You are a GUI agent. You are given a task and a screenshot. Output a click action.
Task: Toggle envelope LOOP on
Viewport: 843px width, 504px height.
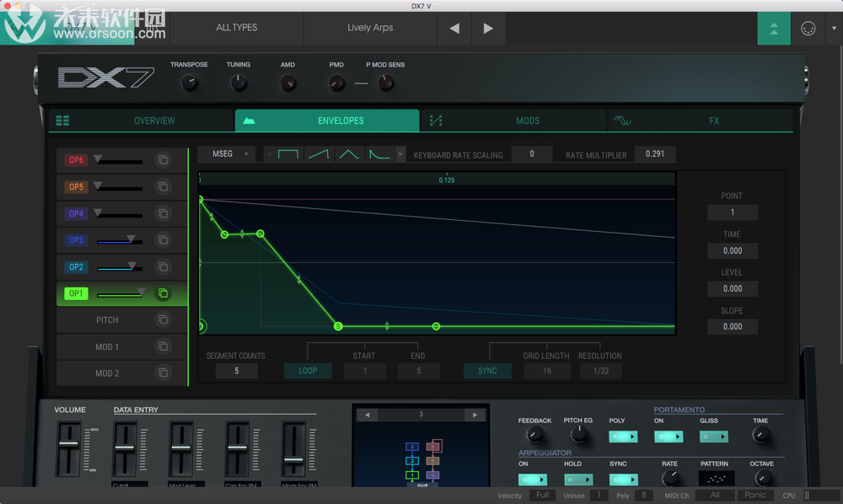(x=308, y=371)
